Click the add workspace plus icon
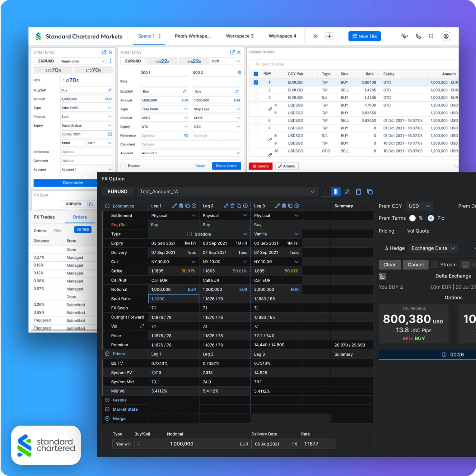 click(x=329, y=36)
